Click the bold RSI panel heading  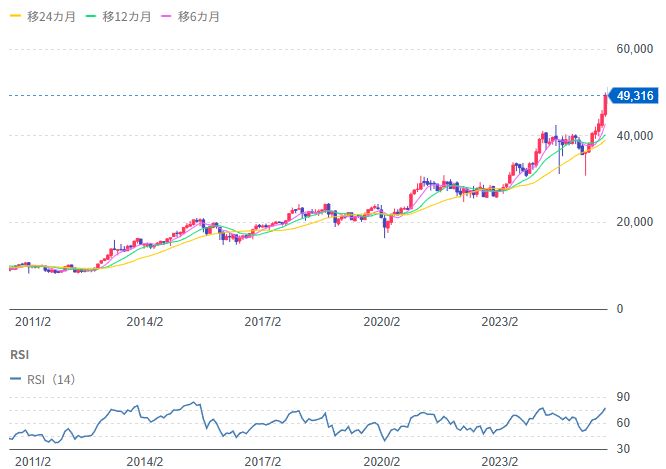click(x=19, y=355)
